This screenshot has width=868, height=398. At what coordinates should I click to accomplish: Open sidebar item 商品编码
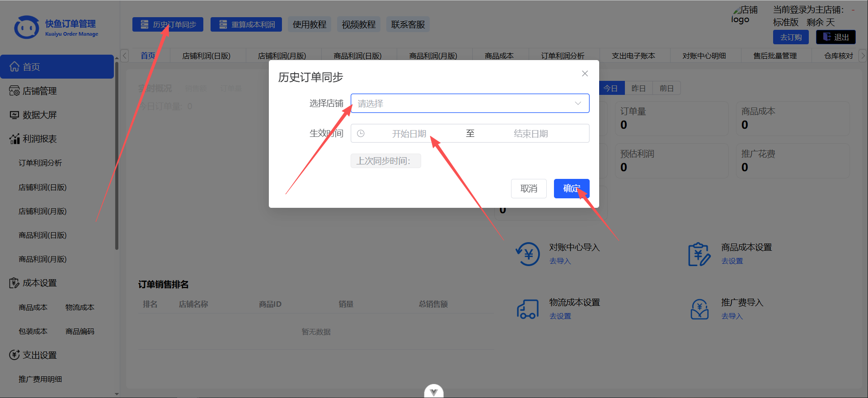coord(80,331)
